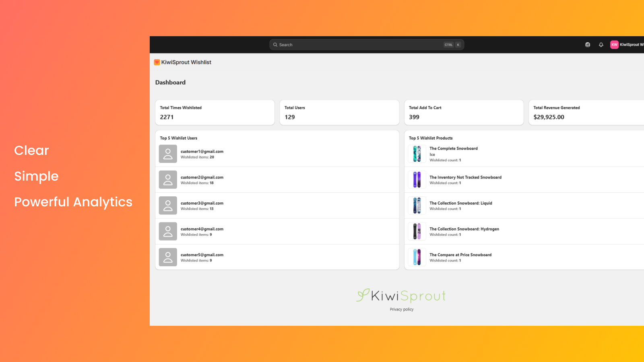Select customer1@gmail.com email text

[202, 152]
